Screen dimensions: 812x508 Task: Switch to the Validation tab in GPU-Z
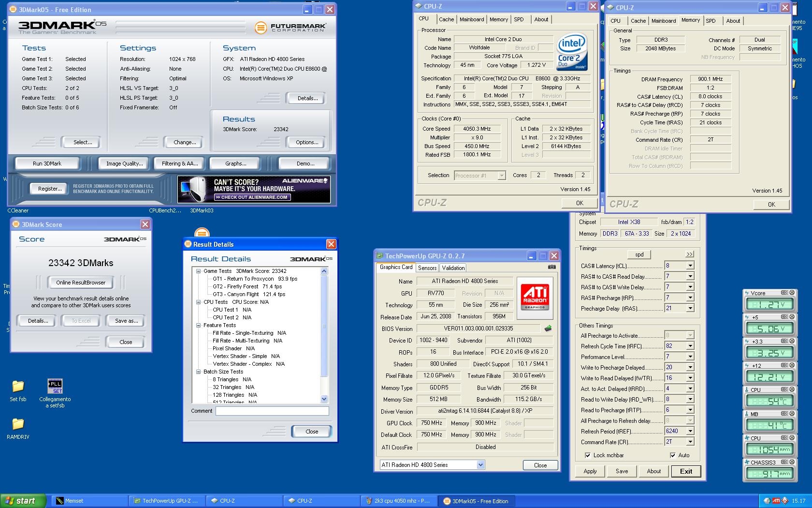pyautogui.click(x=453, y=268)
